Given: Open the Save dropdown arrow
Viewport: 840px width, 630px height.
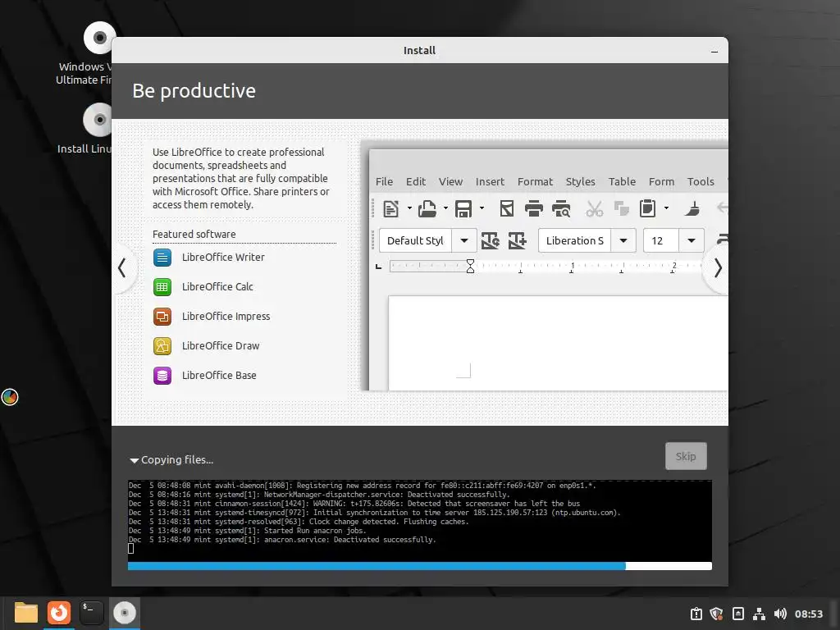Looking at the screenshot, I should point(482,208).
